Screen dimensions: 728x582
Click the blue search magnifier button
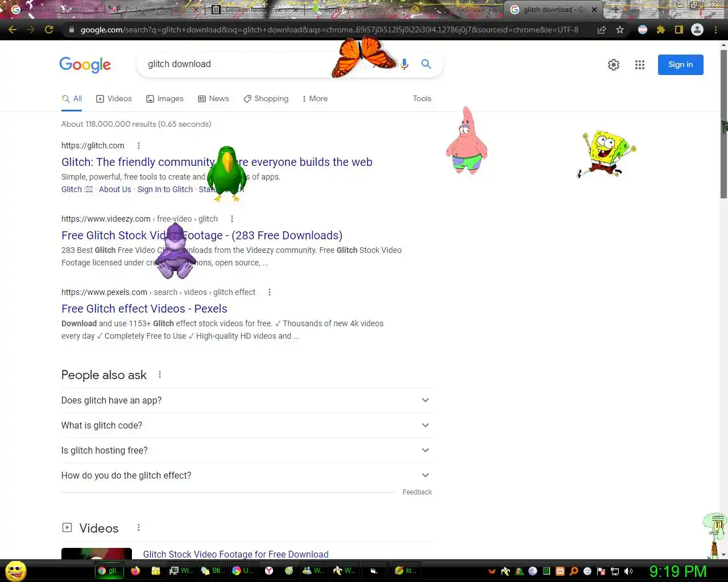click(426, 64)
